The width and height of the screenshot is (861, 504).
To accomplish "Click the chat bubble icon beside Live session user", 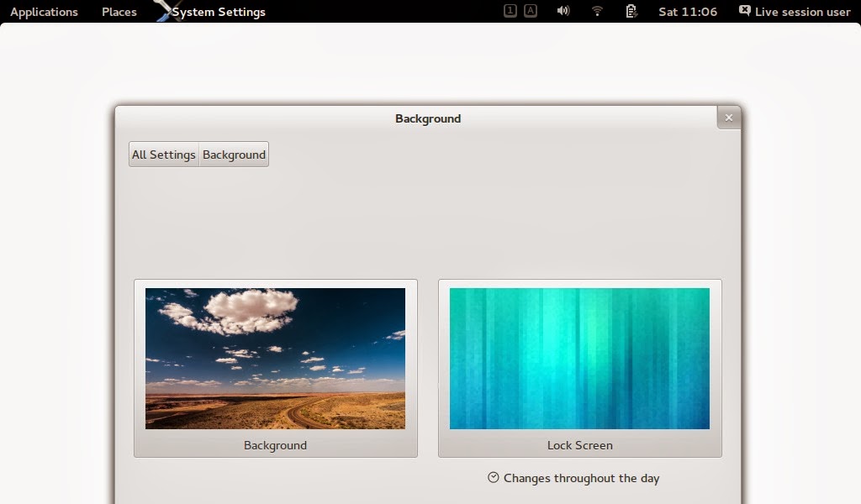I will click(x=745, y=10).
